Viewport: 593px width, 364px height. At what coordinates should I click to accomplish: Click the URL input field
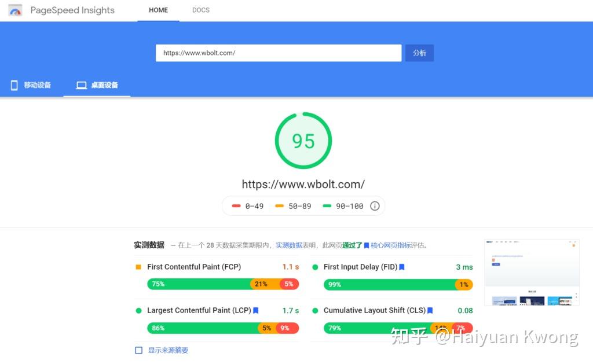click(279, 53)
